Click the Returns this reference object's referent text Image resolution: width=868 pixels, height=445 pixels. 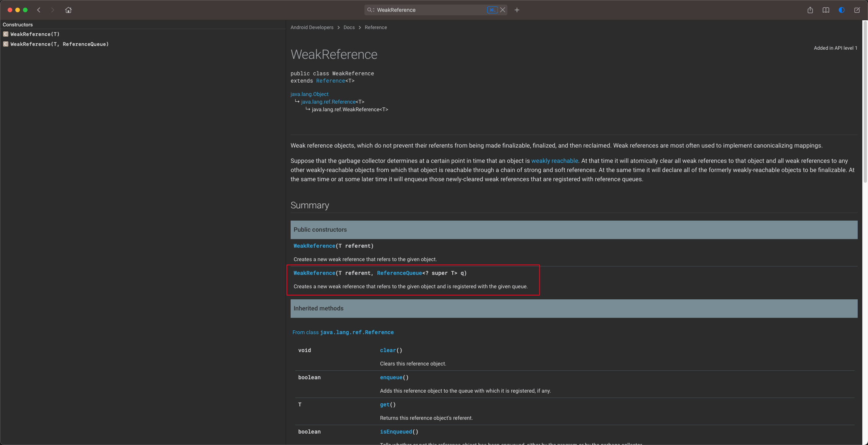click(x=426, y=418)
